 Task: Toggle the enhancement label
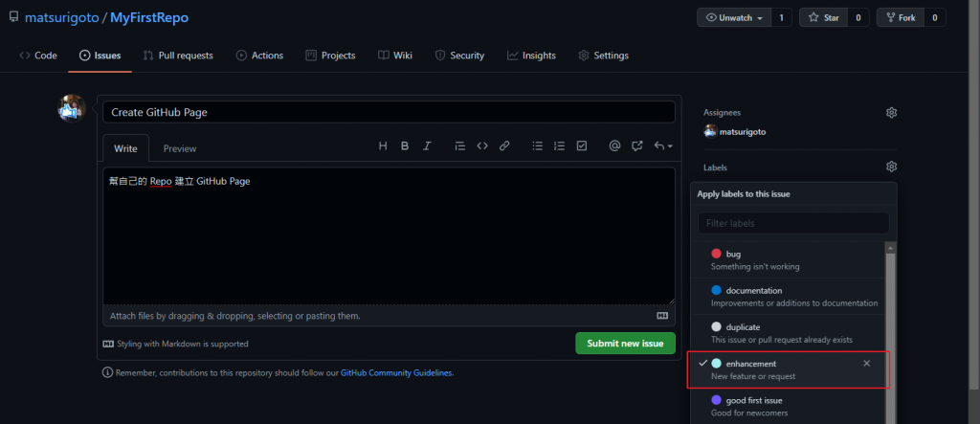coord(788,369)
